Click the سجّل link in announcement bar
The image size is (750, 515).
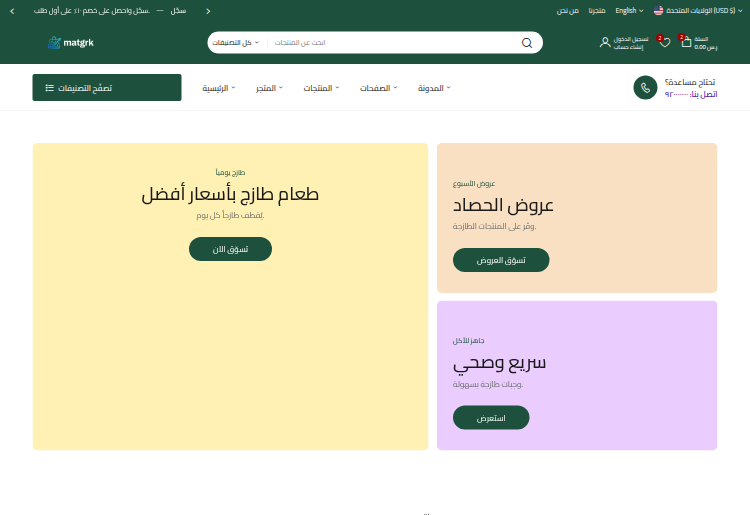178,11
